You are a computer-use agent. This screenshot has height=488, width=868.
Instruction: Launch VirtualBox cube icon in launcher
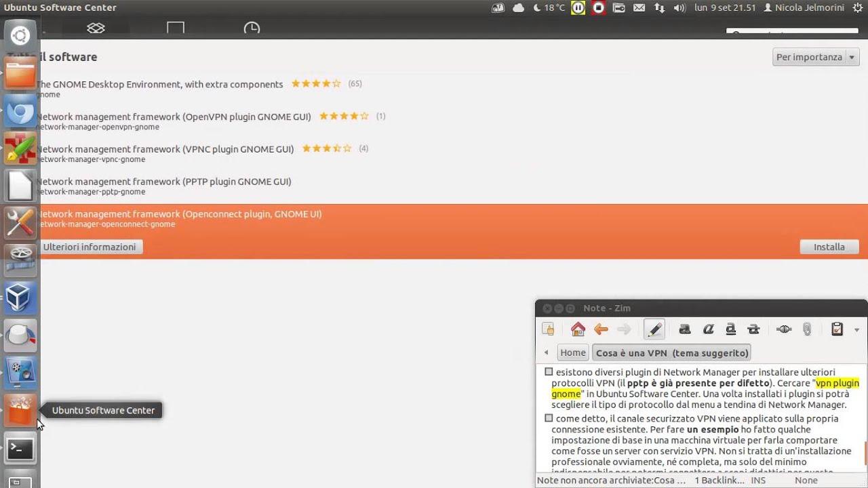click(20, 297)
